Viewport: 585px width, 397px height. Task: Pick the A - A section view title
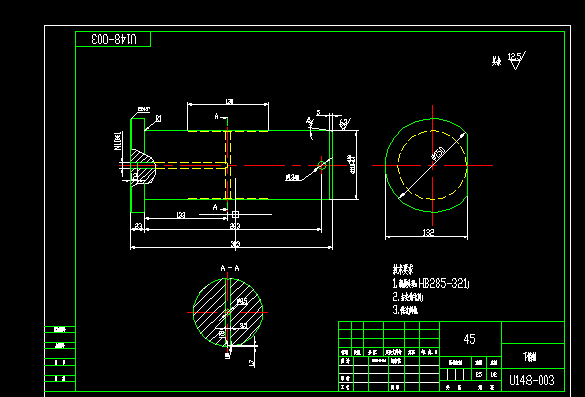pos(230,268)
